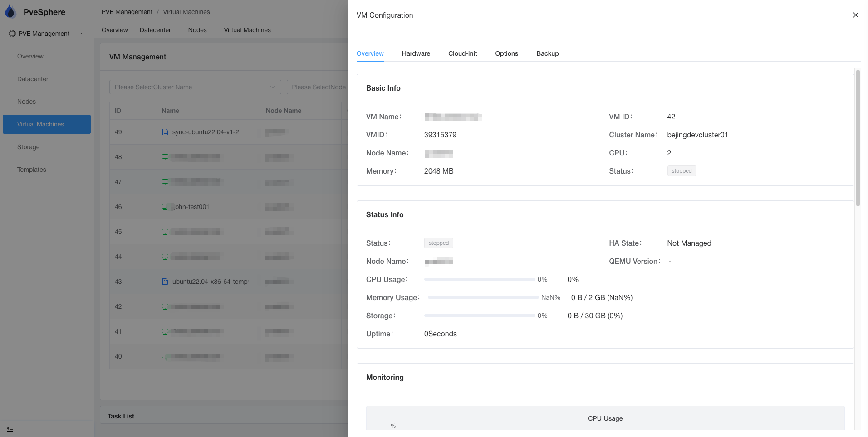This screenshot has height=437, width=868.
Task: Open the Node select dropdown
Action: pyautogui.click(x=318, y=87)
